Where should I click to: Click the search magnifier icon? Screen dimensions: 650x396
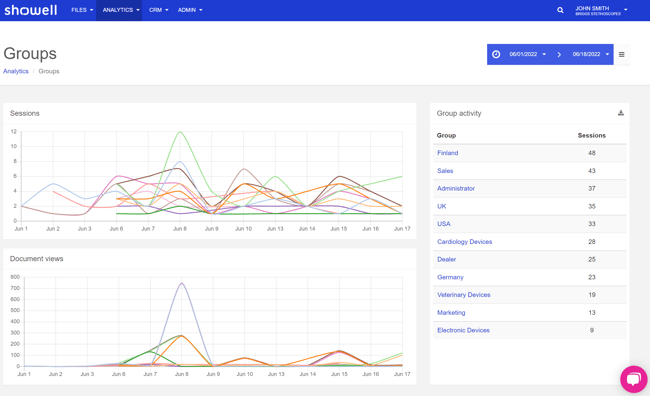tap(560, 10)
